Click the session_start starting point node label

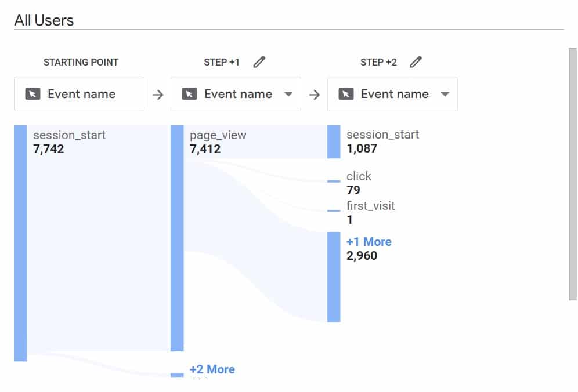coord(70,135)
